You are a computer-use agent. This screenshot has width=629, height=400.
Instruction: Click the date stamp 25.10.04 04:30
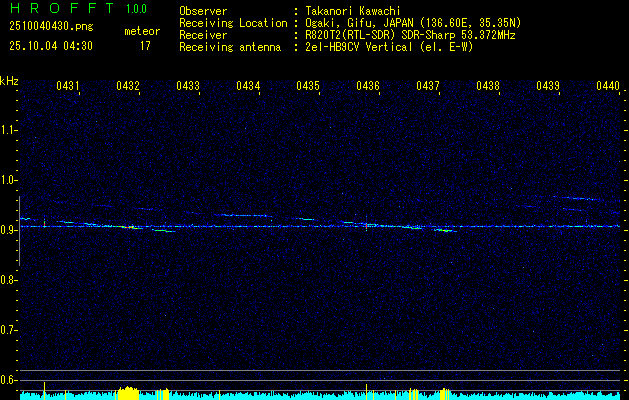[50, 46]
